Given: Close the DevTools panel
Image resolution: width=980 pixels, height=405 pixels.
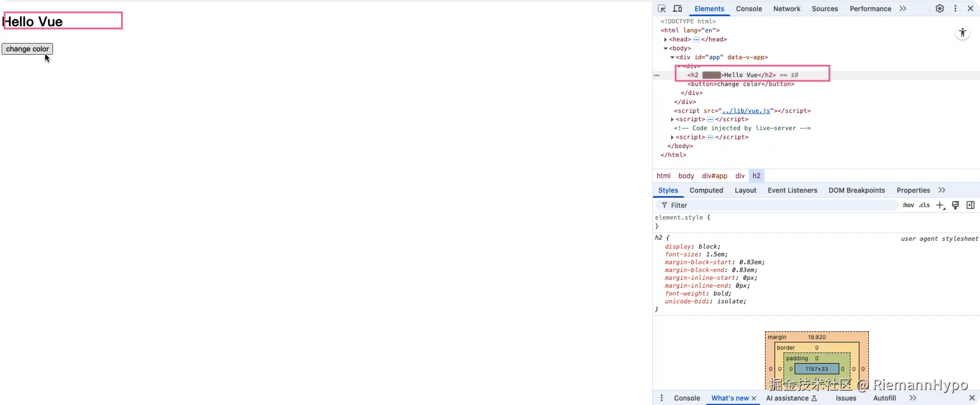Looking at the screenshot, I should (971, 8).
